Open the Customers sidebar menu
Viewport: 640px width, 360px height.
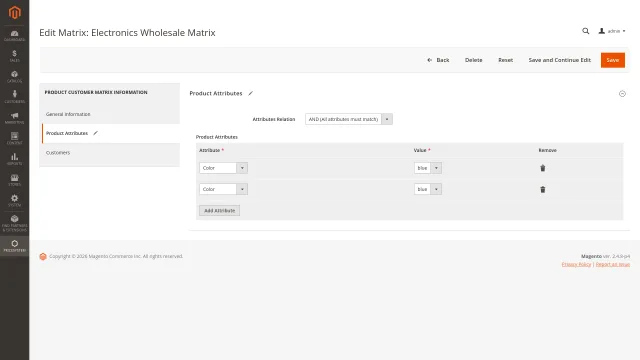[14, 97]
